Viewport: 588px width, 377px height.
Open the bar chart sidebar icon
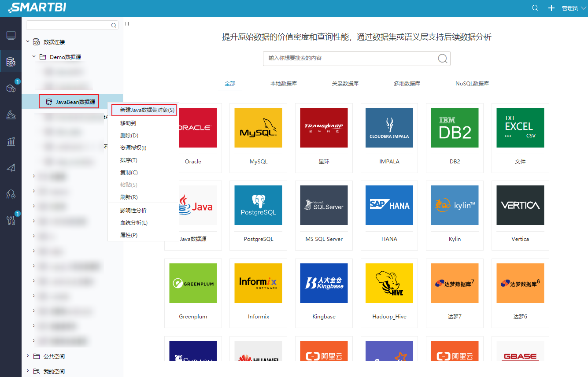(11, 141)
